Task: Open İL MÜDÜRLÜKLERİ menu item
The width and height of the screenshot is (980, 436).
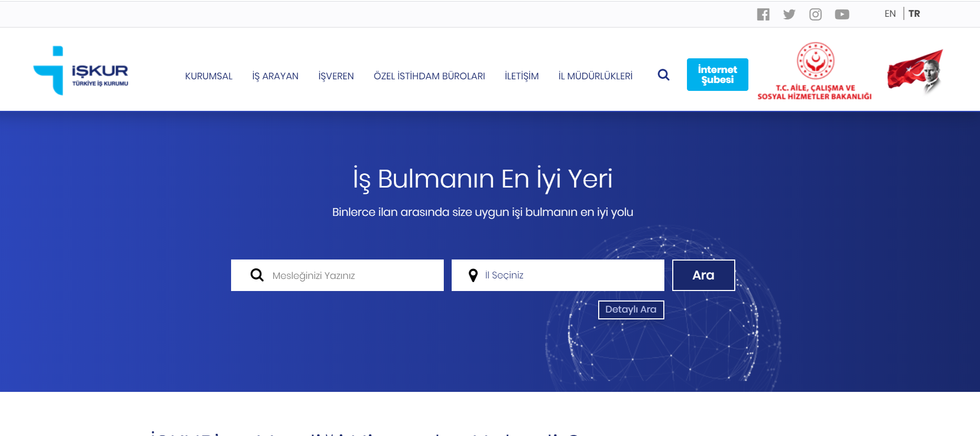Action: click(595, 76)
